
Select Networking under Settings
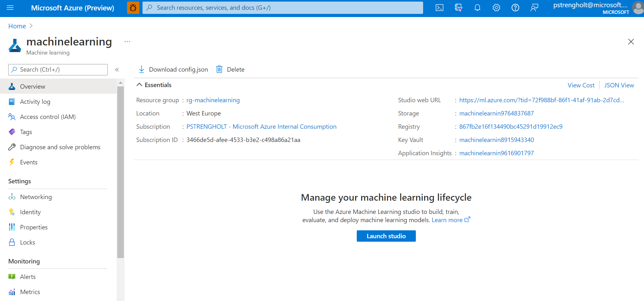click(36, 197)
